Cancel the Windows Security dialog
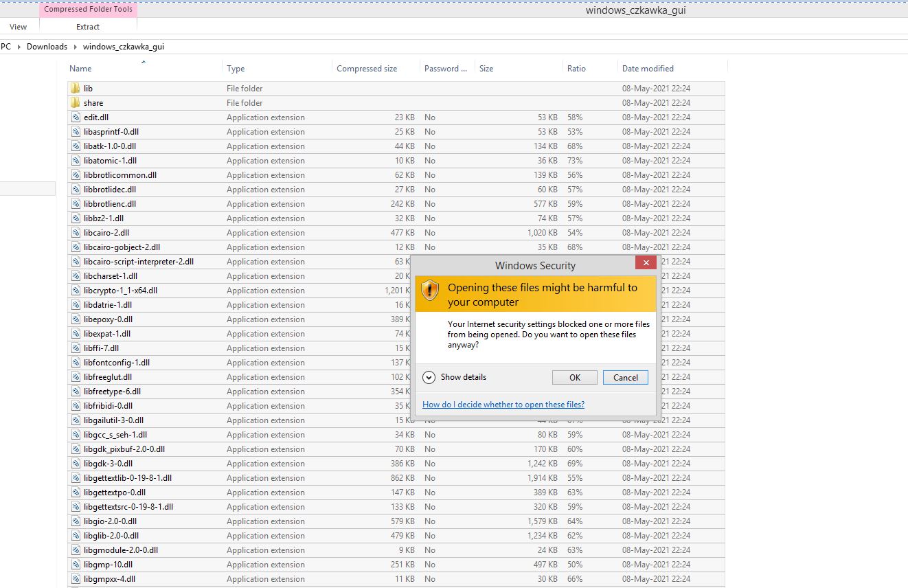This screenshot has height=588, width=908. (x=626, y=377)
